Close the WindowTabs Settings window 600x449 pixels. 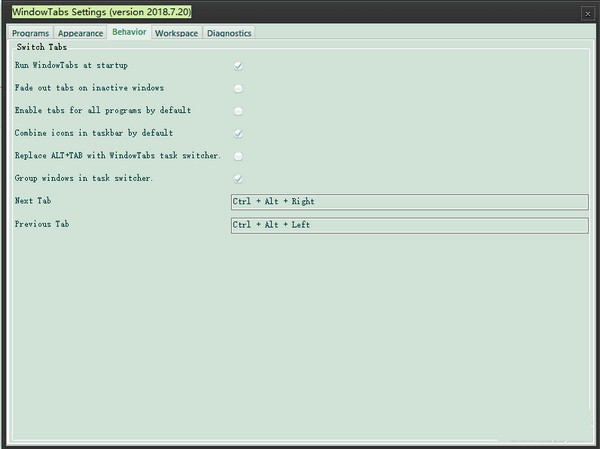tap(588, 14)
